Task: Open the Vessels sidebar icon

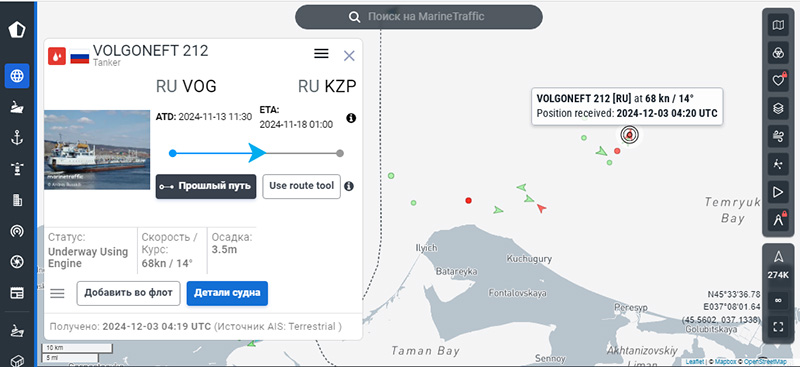Action: coord(17,107)
